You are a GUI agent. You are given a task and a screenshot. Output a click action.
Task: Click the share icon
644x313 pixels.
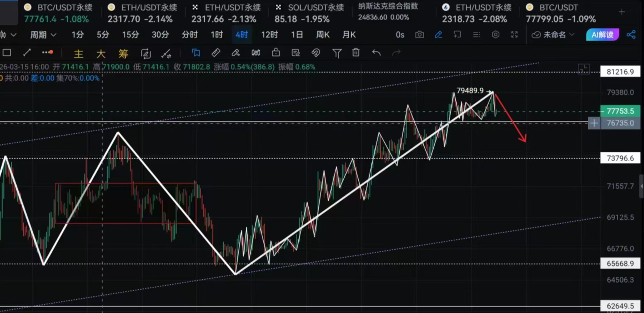(631, 35)
